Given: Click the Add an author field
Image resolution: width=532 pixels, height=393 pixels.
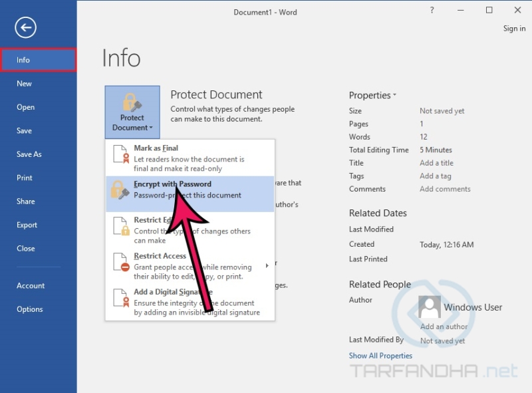Looking at the screenshot, I should (x=444, y=327).
